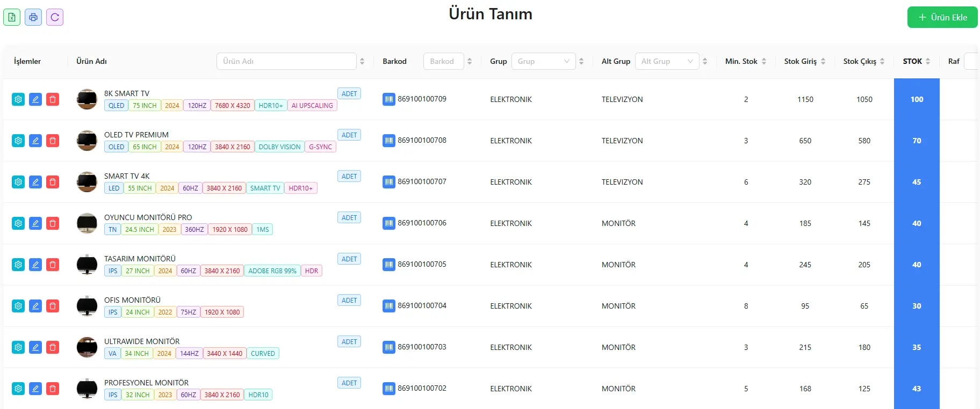Focus the Ürün Adı search field
Screen dimensions: 980x409
(286, 61)
